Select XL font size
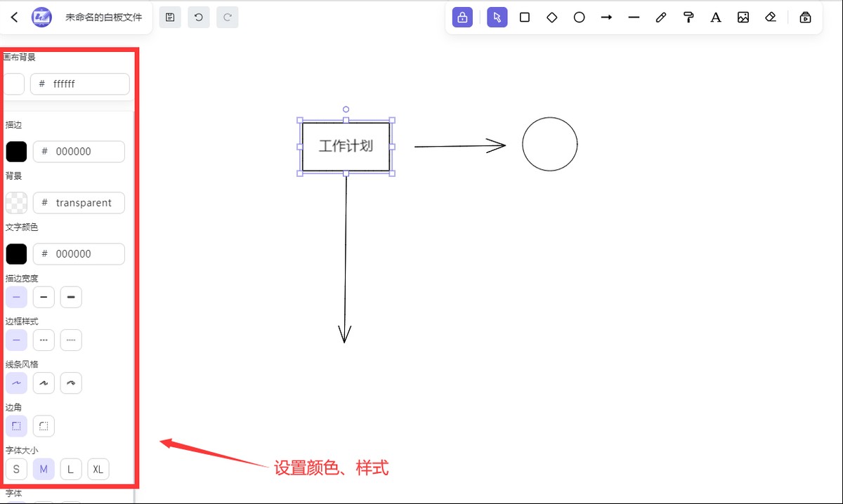Viewport: 843px width, 504px height. (x=98, y=469)
